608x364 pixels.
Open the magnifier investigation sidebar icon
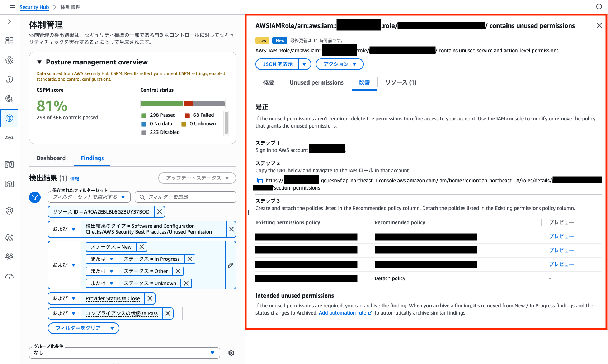tap(9, 99)
